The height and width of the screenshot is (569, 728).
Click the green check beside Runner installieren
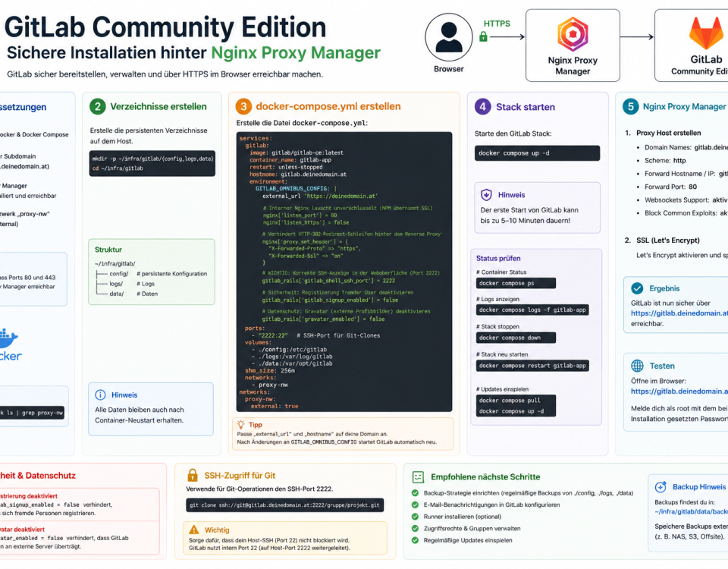pyautogui.click(x=415, y=517)
